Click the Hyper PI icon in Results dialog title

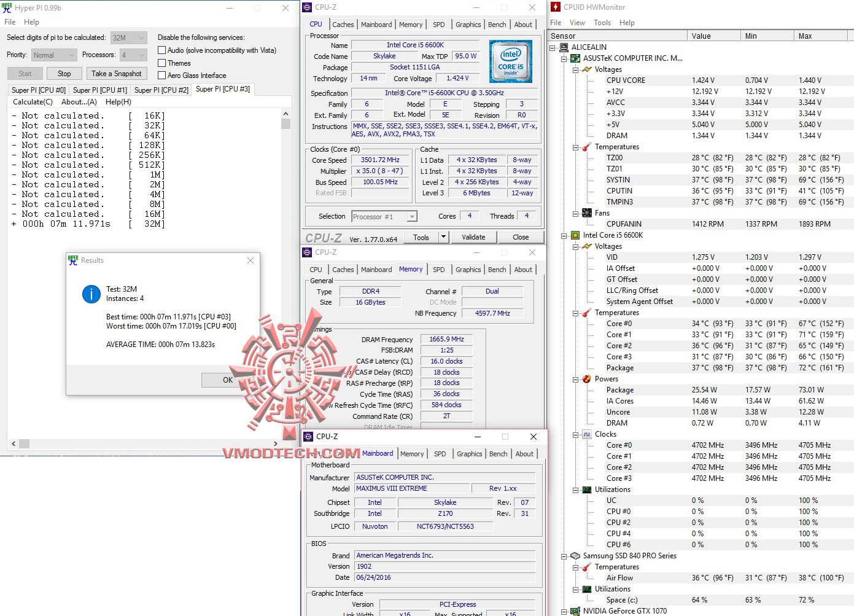[x=74, y=260]
